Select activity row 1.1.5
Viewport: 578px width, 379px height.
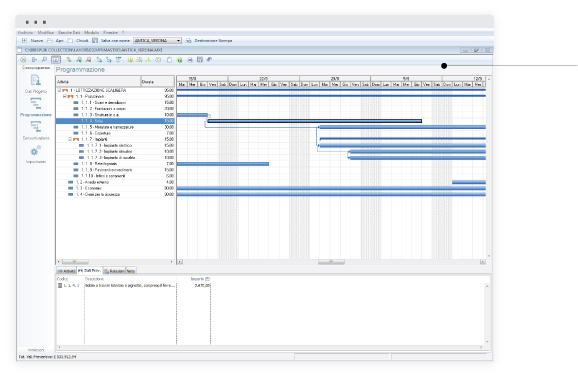[115, 127]
